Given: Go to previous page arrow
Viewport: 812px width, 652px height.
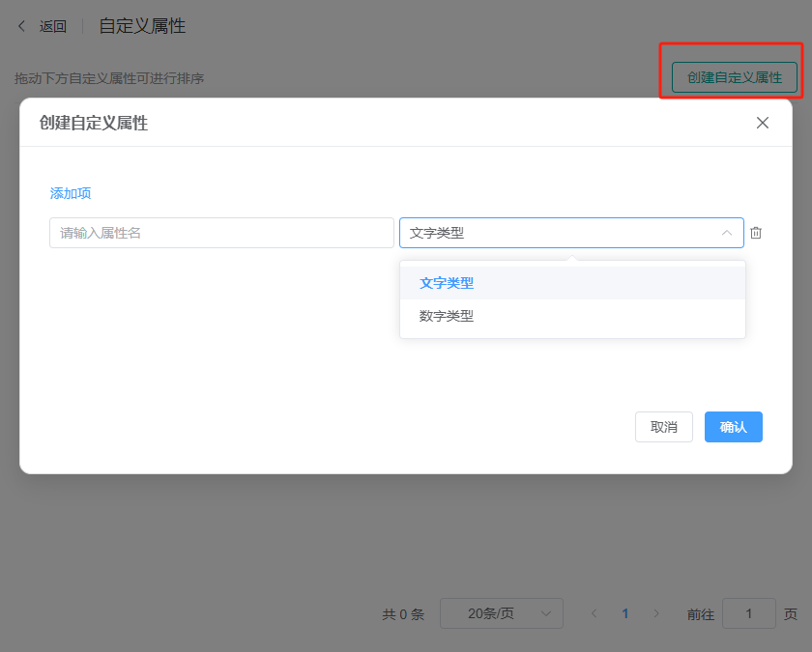Looking at the screenshot, I should [x=594, y=613].
